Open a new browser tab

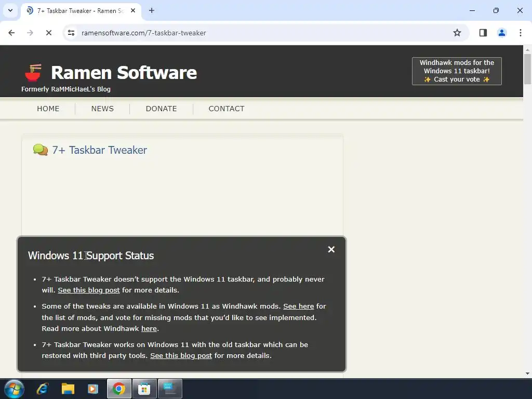[152, 10]
